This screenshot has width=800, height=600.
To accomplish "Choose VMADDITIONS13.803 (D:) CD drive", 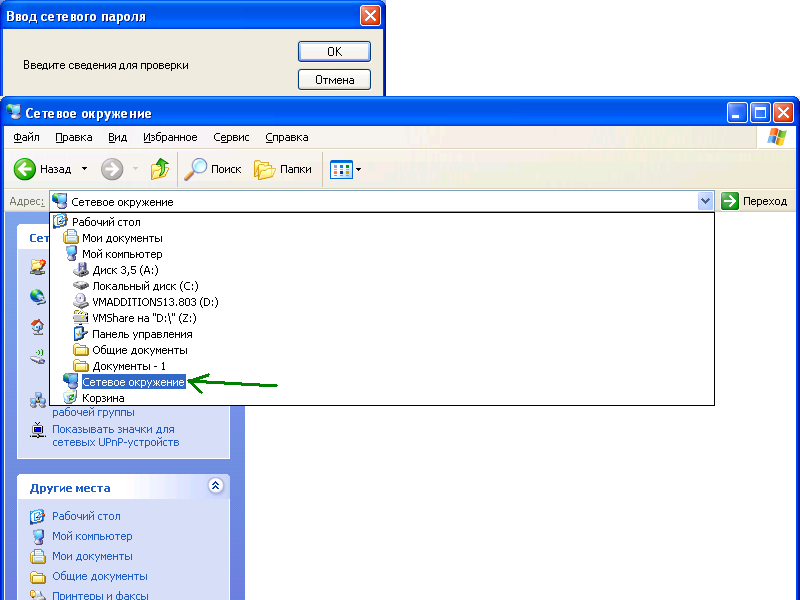I will click(x=155, y=302).
